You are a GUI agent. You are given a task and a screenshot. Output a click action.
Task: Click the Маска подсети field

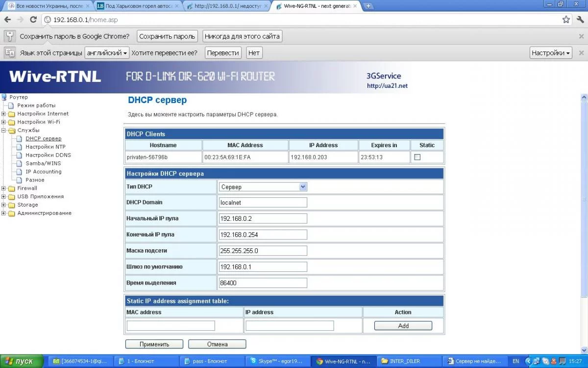(x=263, y=251)
